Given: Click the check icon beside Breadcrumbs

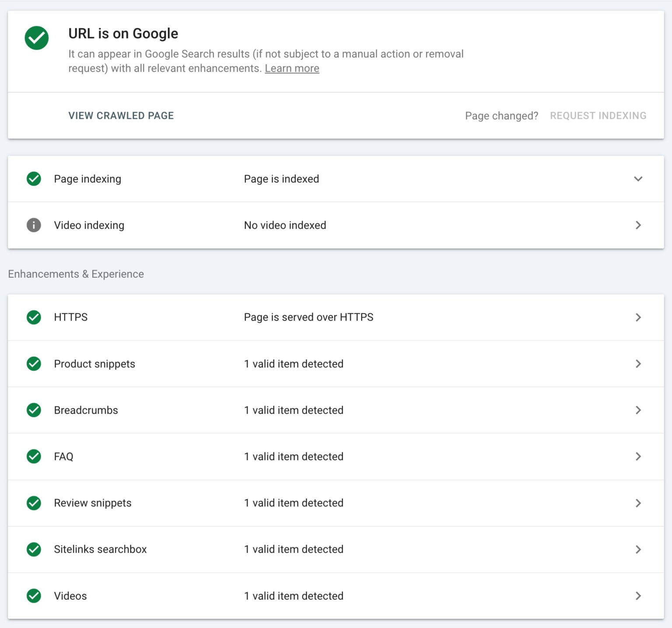Looking at the screenshot, I should click(34, 410).
